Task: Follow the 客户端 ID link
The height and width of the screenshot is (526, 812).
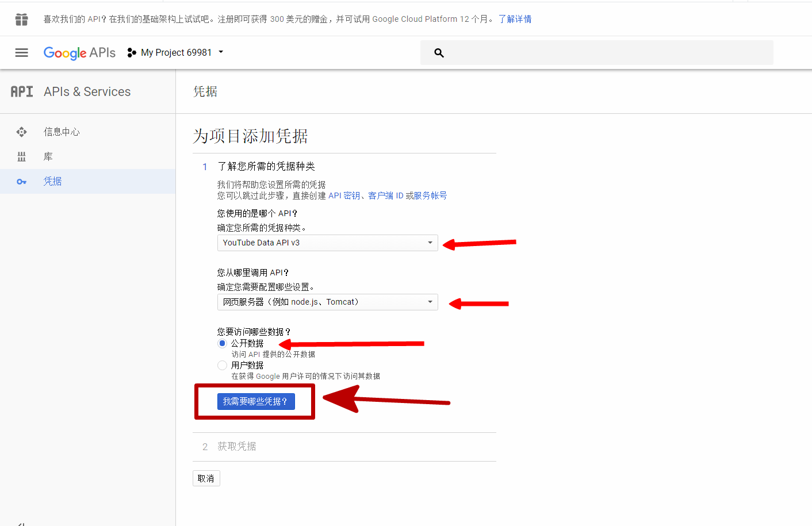Action: point(386,195)
